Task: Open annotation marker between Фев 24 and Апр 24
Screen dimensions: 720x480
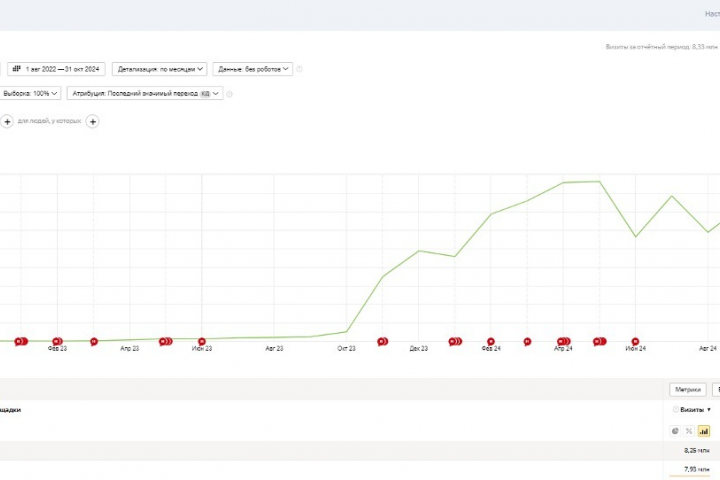Action: point(527,341)
